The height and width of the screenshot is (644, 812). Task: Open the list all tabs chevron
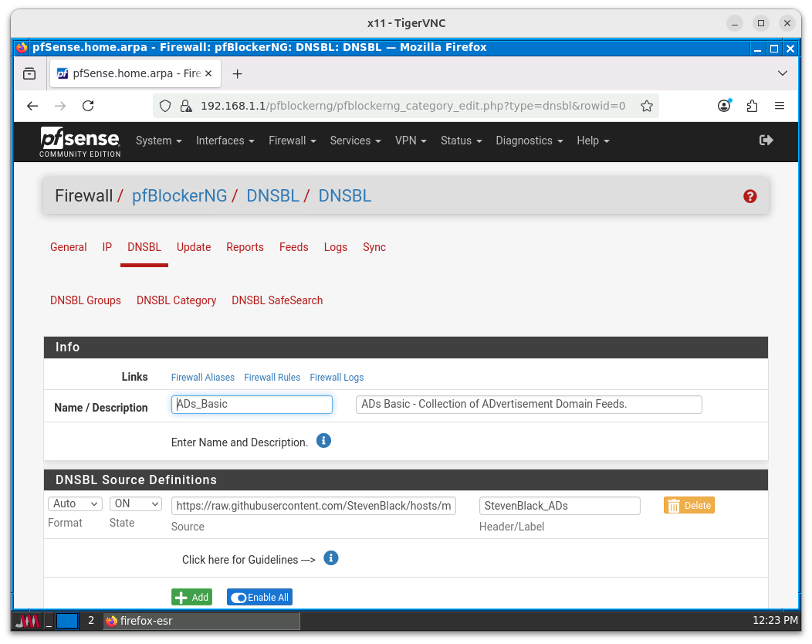783,73
